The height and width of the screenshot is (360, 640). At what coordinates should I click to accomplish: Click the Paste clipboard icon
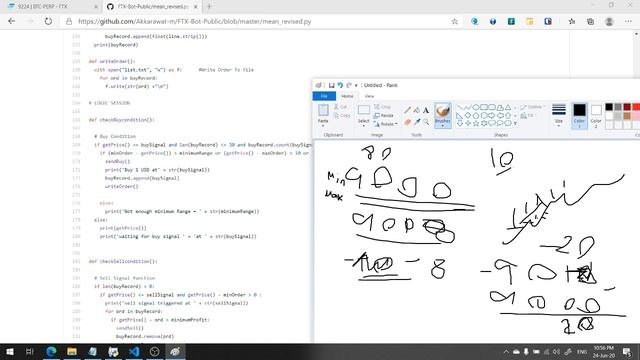[323, 110]
